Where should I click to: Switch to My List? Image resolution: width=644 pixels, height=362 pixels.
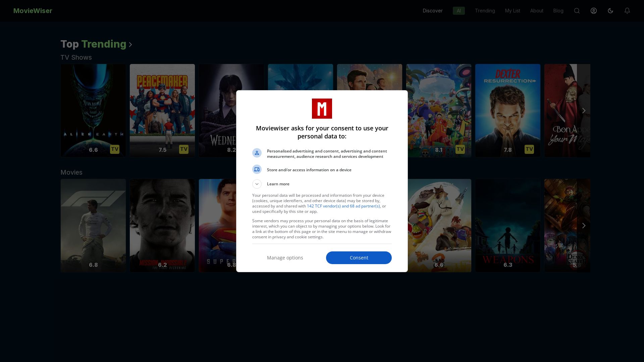(512, 11)
